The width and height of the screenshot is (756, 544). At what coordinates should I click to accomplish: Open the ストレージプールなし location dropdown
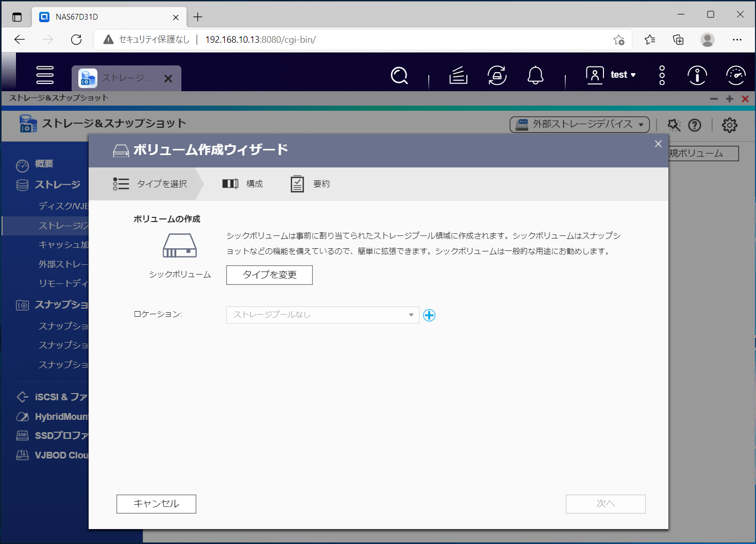tap(323, 315)
